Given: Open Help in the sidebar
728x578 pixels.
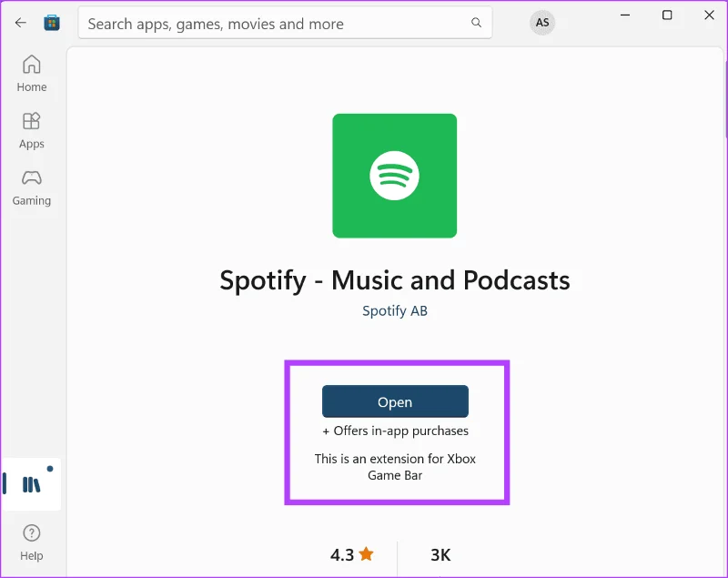Looking at the screenshot, I should pyautogui.click(x=32, y=543).
